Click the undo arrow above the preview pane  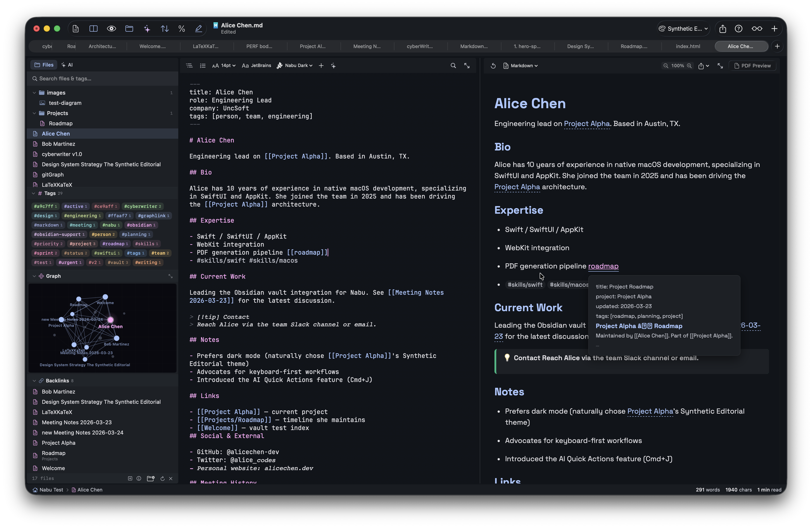pos(493,65)
